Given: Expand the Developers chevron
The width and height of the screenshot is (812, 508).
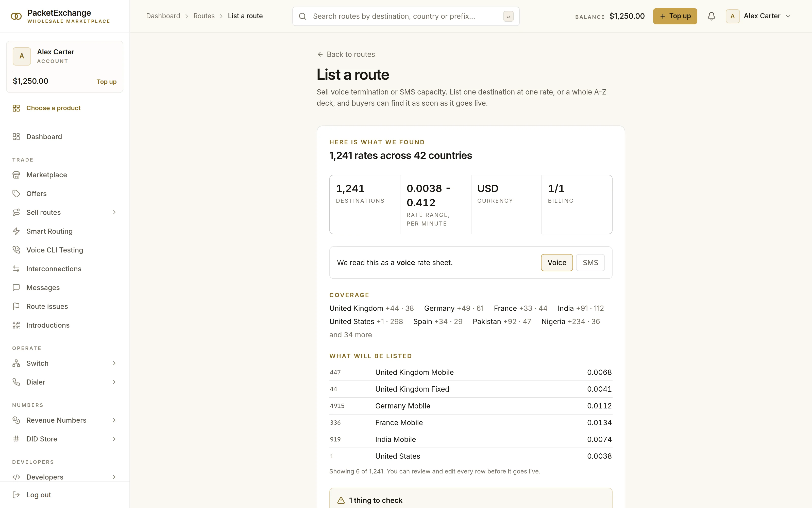Looking at the screenshot, I should pyautogui.click(x=114, y=477).
